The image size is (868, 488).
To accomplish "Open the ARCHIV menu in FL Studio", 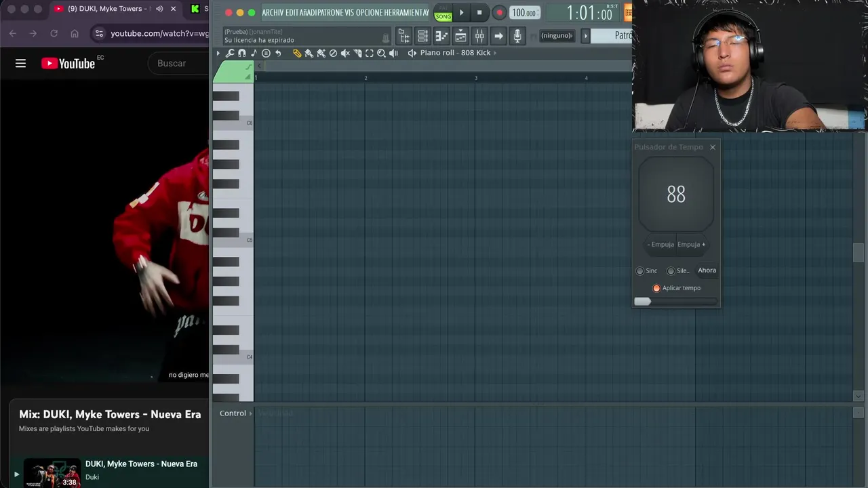I will click(x=273, y=13).
